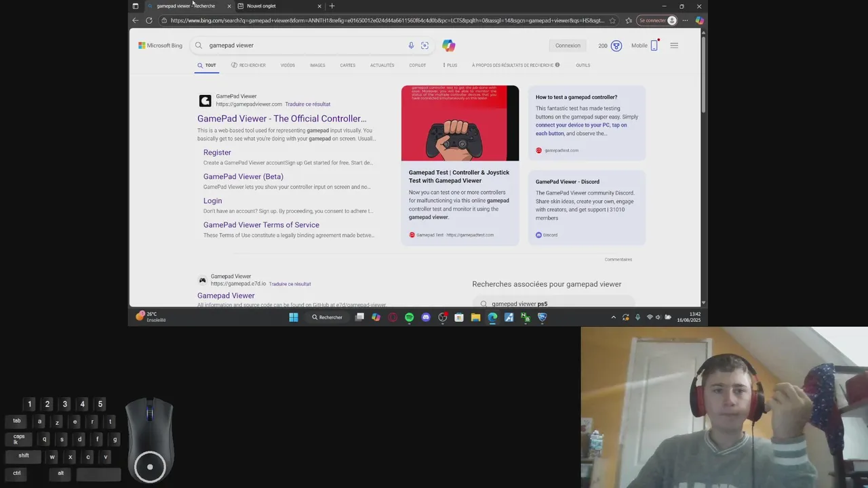Click the Mobile phone icon
Image resolution: width=868 pixels, height=488 pixels.
coord(654,45)
